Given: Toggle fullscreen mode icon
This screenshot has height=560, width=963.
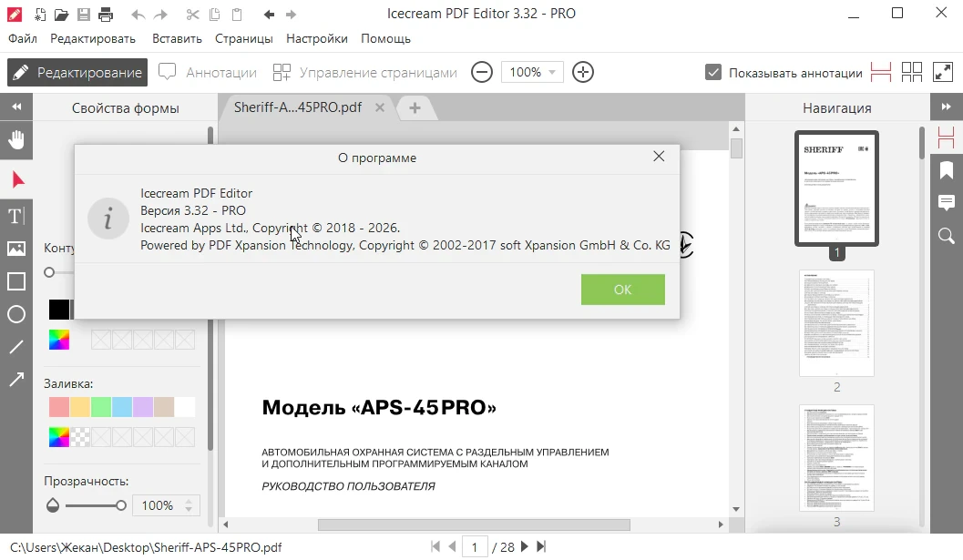Looking at the screenshot, I should point(943,73).
